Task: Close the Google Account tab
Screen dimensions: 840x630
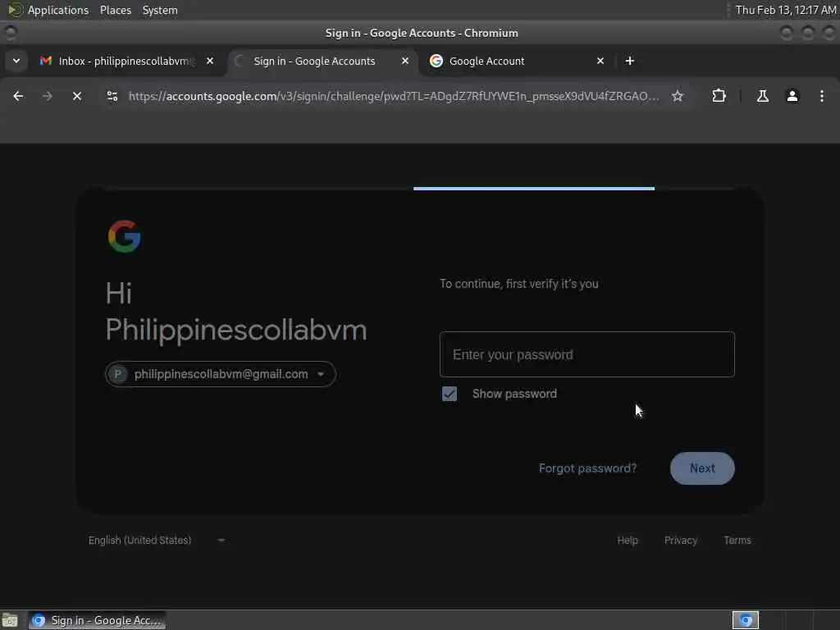Action: click(x=600, y=61)
